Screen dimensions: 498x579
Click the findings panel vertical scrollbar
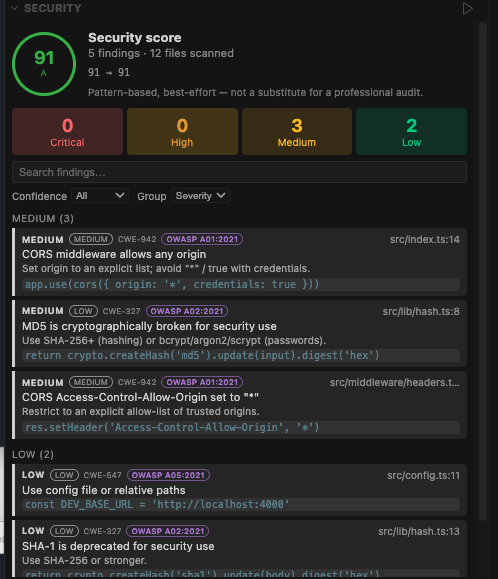(x=483, y=271)
